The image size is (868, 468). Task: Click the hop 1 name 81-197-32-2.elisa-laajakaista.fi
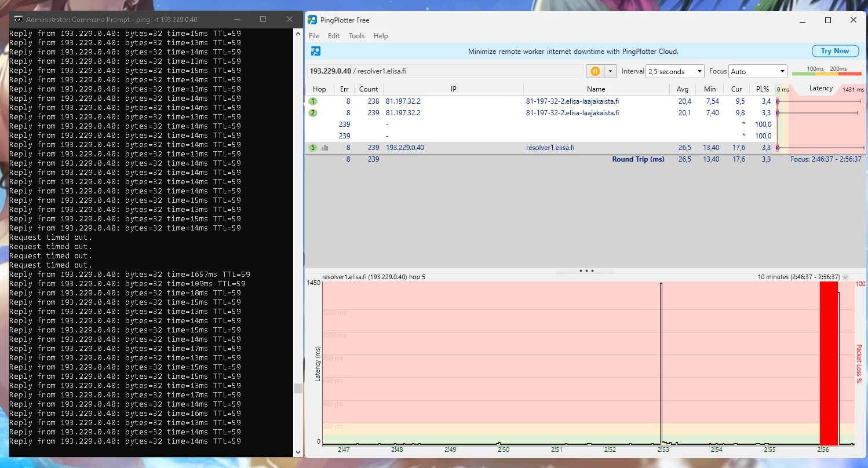tap(572, 101)
